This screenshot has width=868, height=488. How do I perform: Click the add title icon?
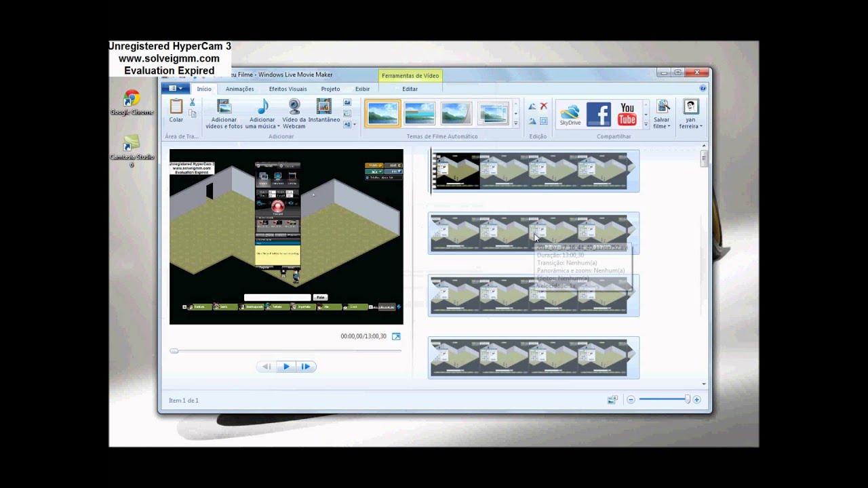click(x=347, y=102)
